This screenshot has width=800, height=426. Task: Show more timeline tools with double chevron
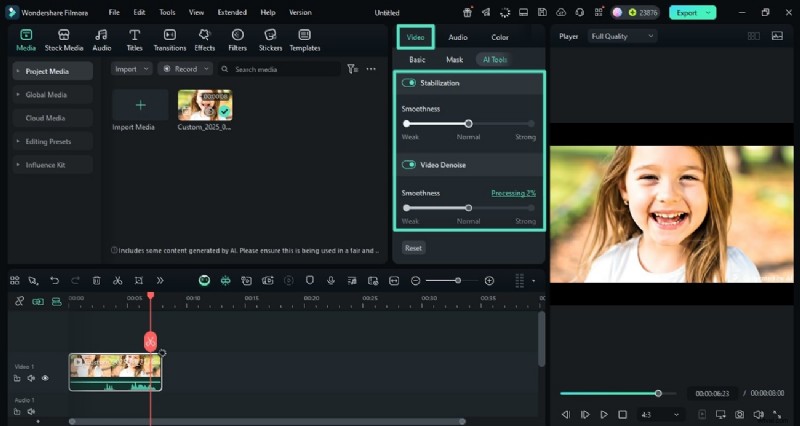[x=160, y=281]
